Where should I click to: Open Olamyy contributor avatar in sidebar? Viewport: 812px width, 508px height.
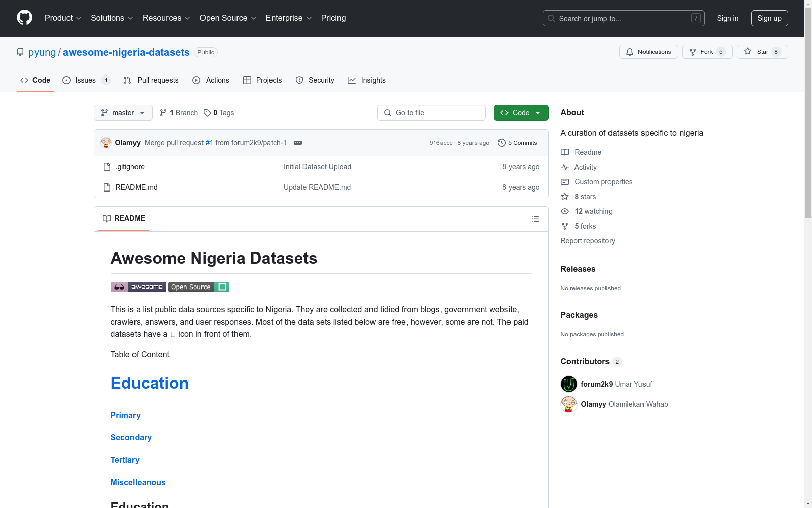(x=569, y=404)
